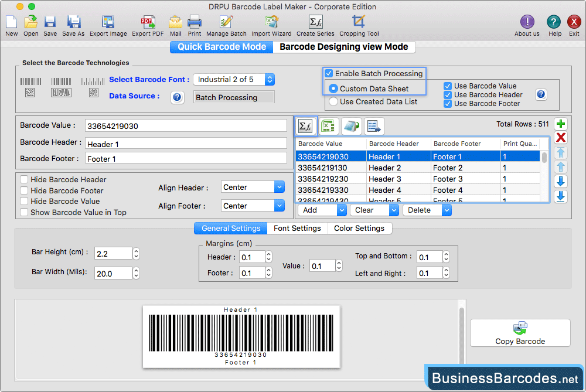Open the Color Settings tab
The height and width of the screenshot is (392, 586).
click(x=359, y=229)
